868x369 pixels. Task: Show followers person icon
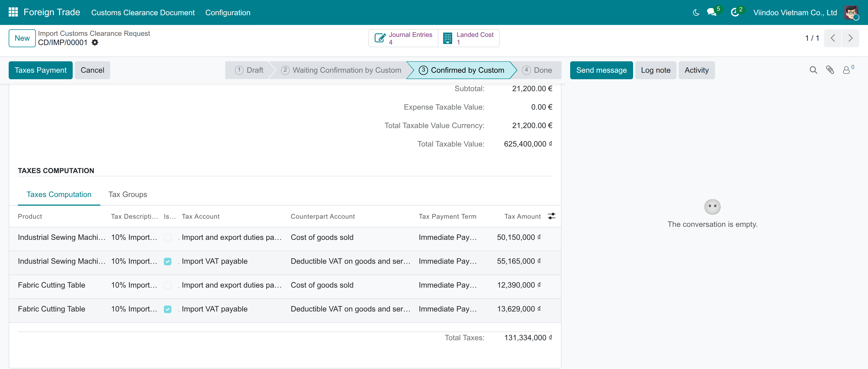[x=846, y=70]
